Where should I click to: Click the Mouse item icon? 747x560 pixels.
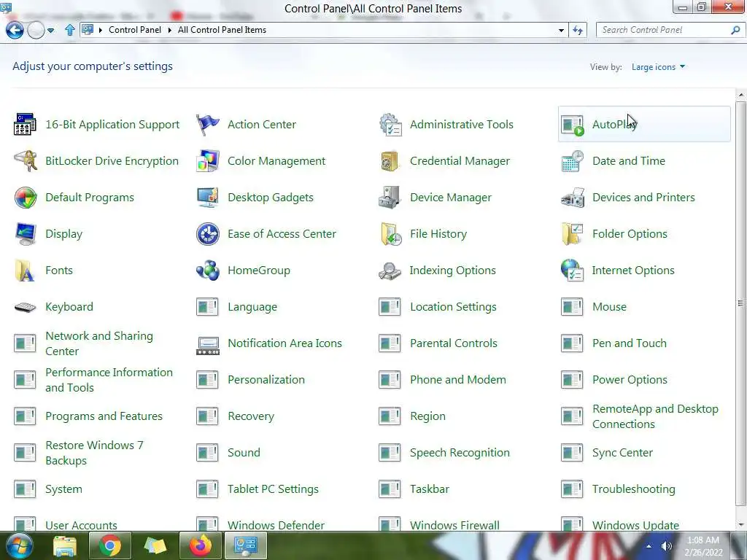pos(572,307)
